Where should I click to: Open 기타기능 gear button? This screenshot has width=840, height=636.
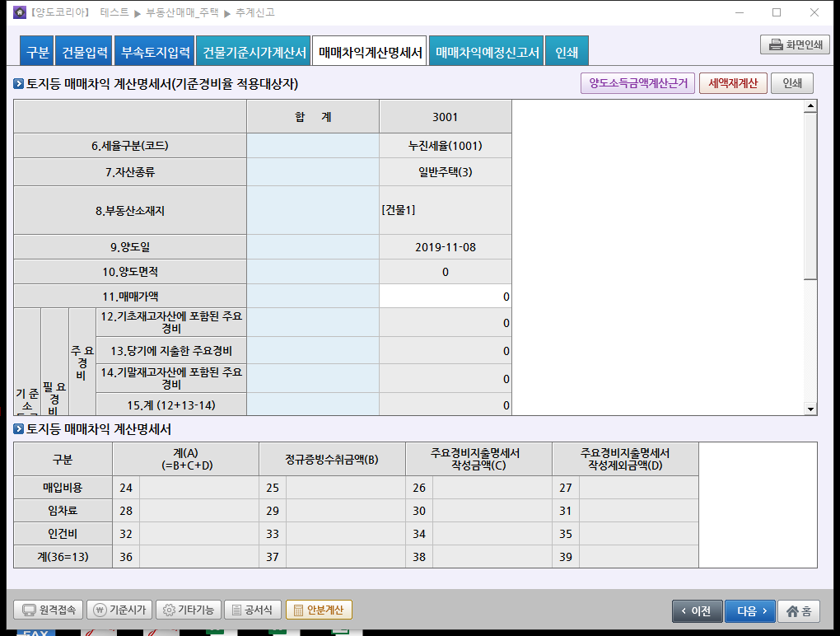point(188,610)
